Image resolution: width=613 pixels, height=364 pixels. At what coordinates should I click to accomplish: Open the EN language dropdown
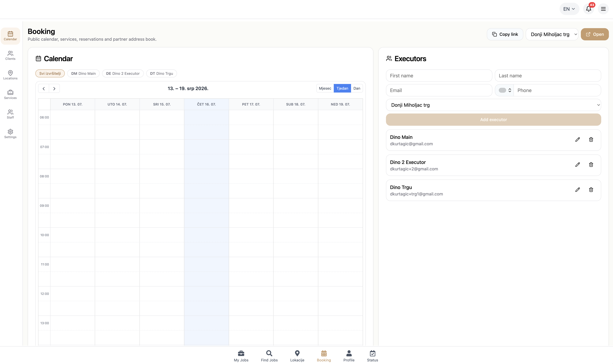click(569, 9)
